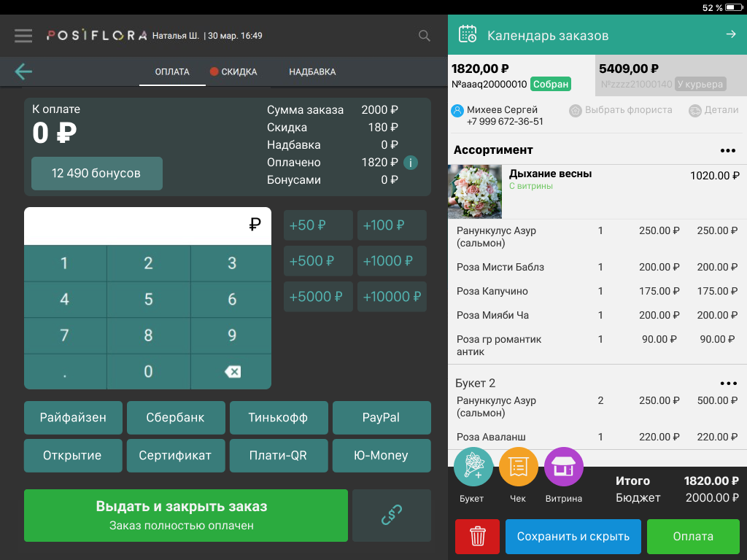747x560 pixels.
Task: Tap keypad digit 2
Action: coord(149,263)
